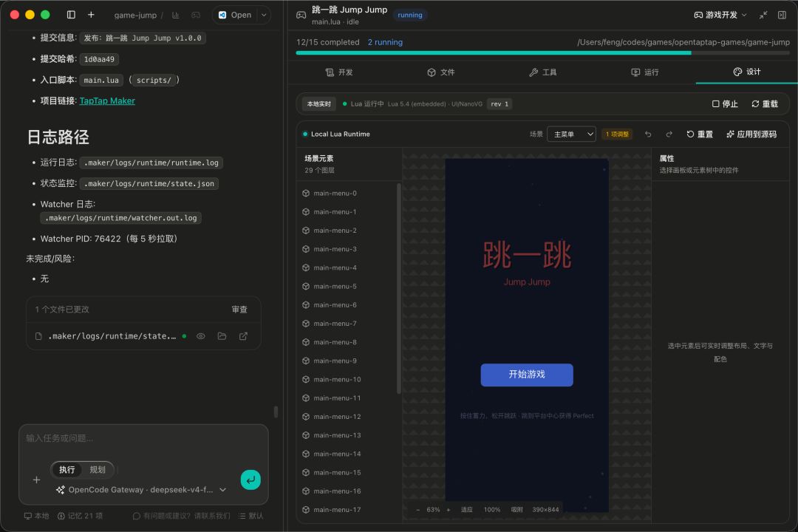Open the TapTap Maker link
This screenshot has width=798, height=532.
click(107, 100)
